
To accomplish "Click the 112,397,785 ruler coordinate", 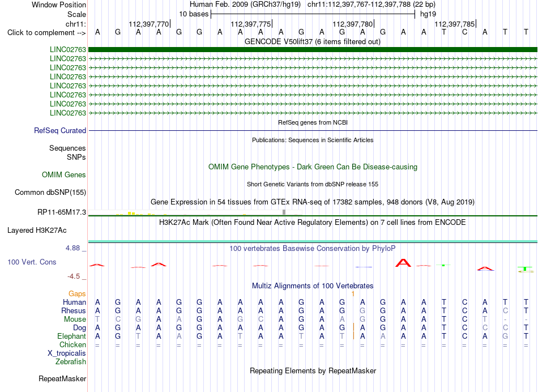I will pyautogui.click(x=455, y=24).
